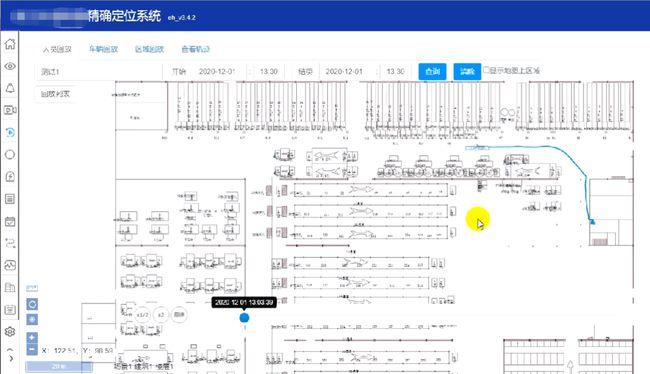Open the bell alarm icon in the sidebar
The image size is (650, 374).
point(10,88)
